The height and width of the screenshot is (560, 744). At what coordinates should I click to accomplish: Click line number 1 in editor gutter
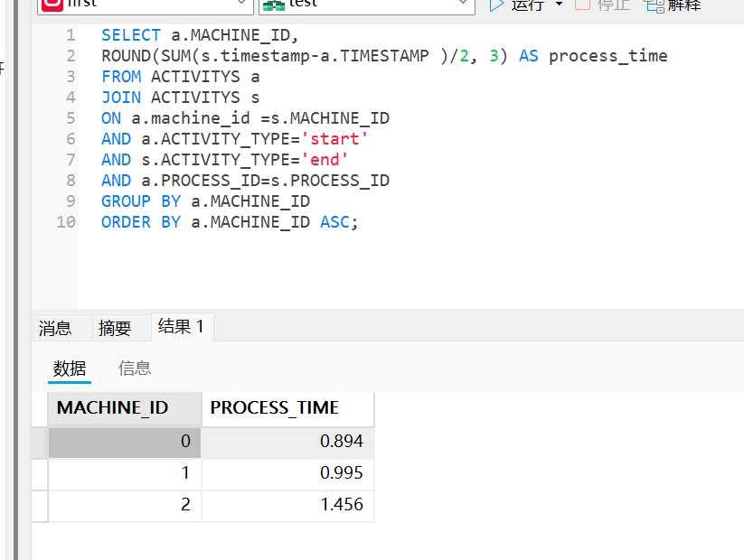coord(71,35)
